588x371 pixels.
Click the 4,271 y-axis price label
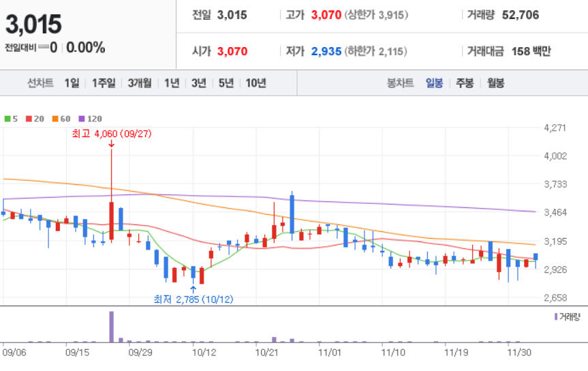(x=555, y=128)
